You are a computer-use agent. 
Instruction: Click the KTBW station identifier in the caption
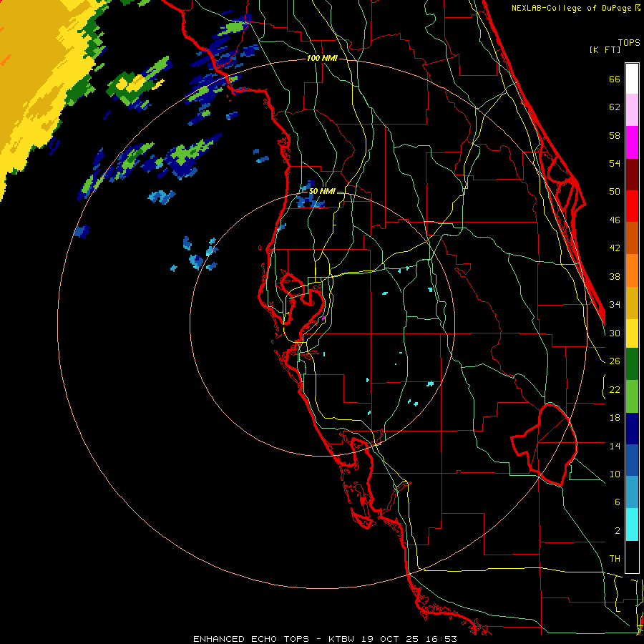click(x=341, y=639)
